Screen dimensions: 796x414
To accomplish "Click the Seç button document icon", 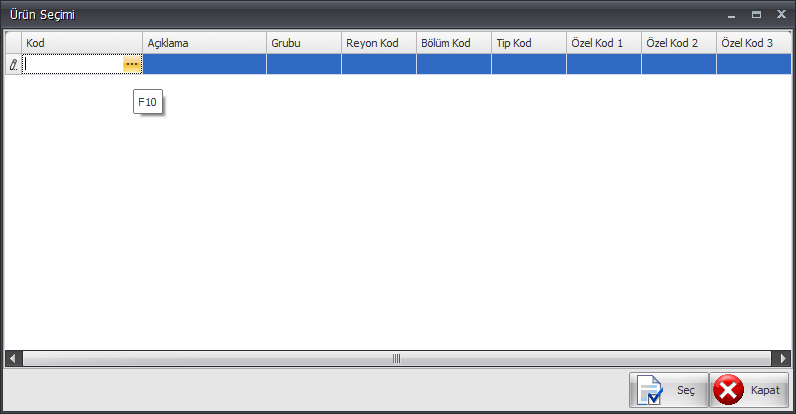I will tap(649, 390).
